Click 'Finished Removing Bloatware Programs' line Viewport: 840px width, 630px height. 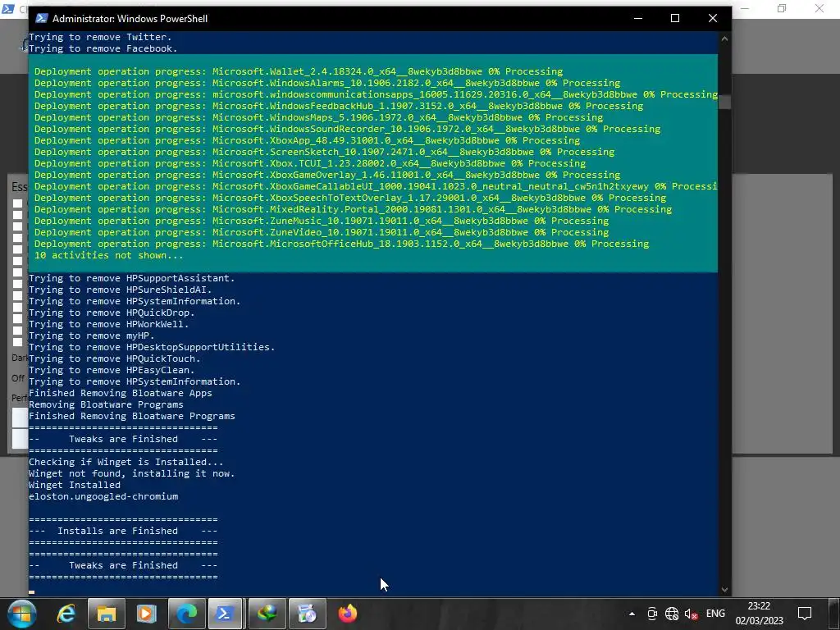point(132,416)
